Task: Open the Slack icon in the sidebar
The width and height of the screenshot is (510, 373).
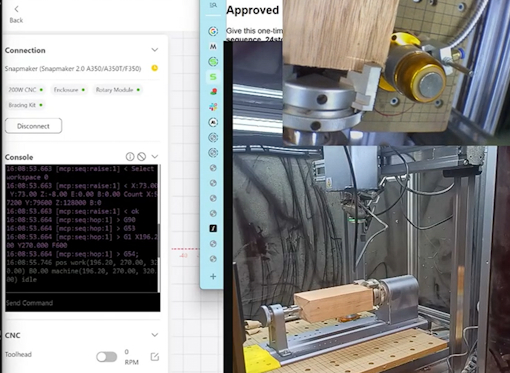Action: 213,107
